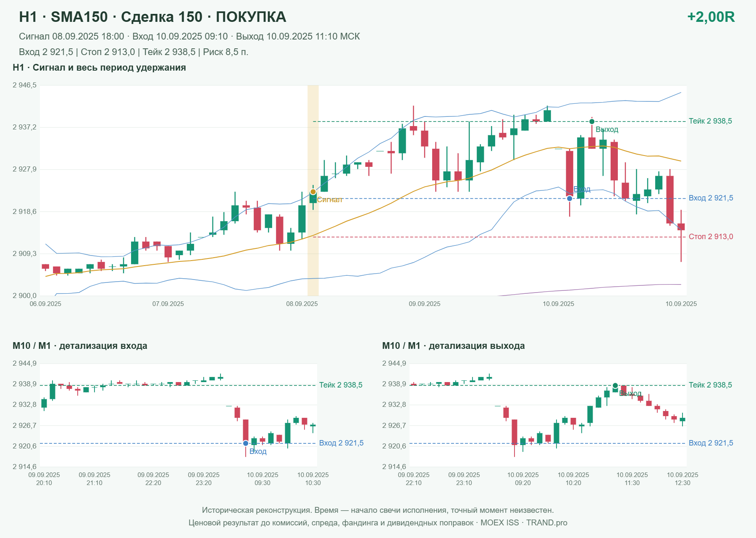Click the +2,00R result value

click(x=711, y=17)
